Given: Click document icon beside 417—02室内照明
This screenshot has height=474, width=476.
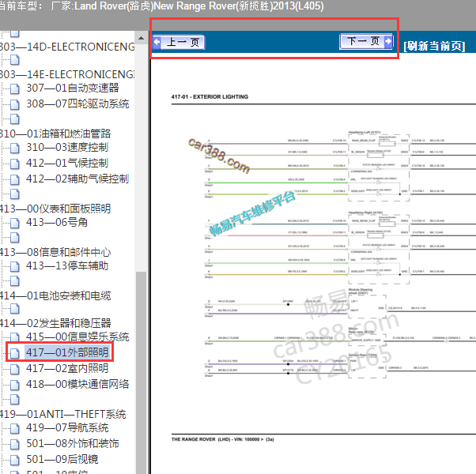Looking at the screenshot, I should [14, 369].
